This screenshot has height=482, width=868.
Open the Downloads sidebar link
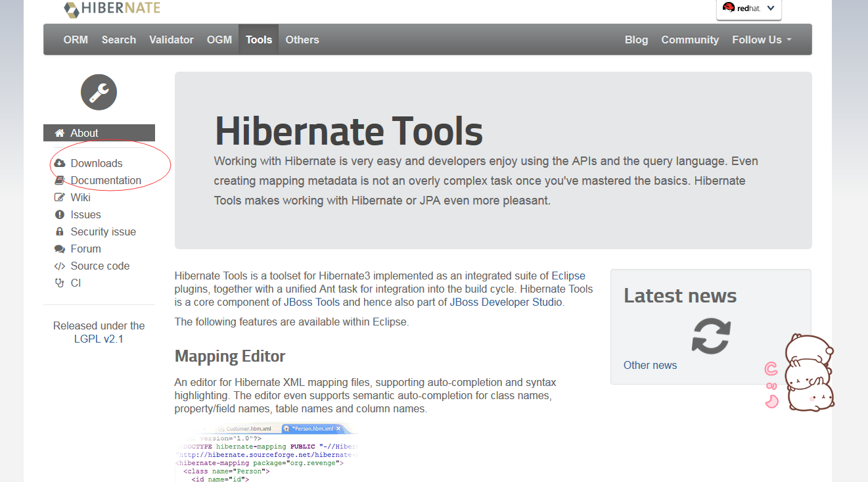coord(97,163)
